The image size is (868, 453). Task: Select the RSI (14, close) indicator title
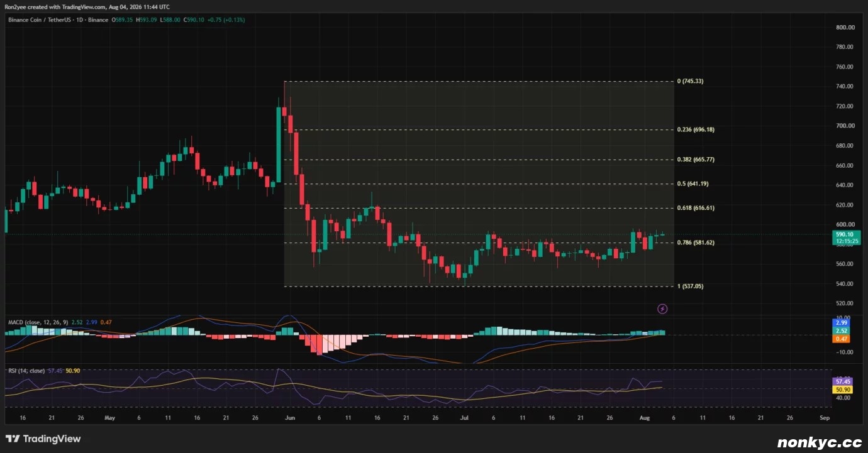28,371
